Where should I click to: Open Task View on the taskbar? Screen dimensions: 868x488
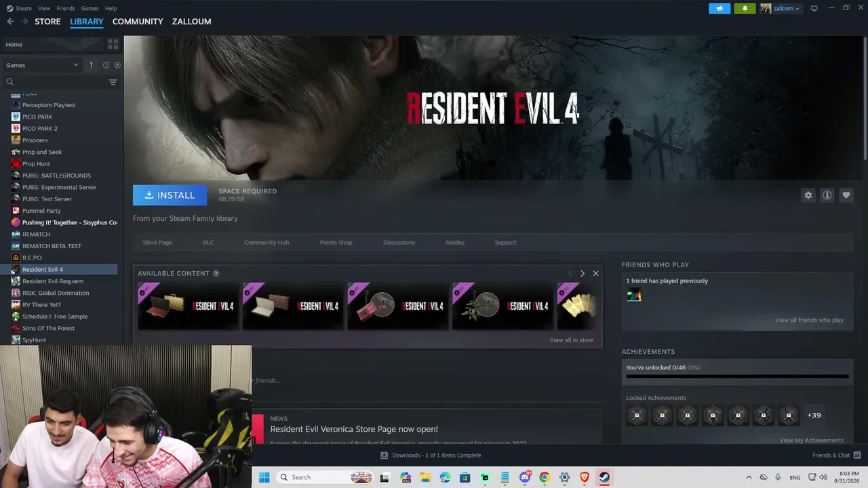[384, 477]
